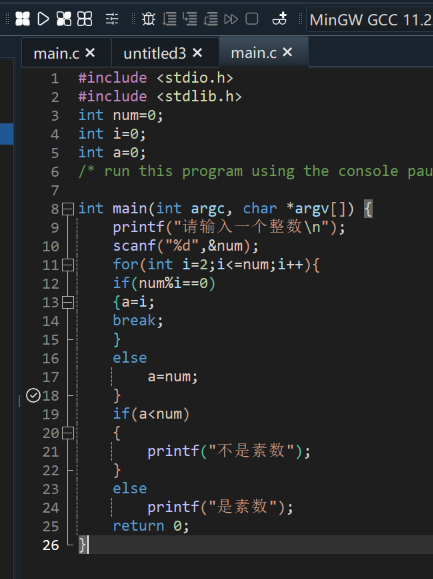Click on 'a=num;' statement

coord(173,377)
